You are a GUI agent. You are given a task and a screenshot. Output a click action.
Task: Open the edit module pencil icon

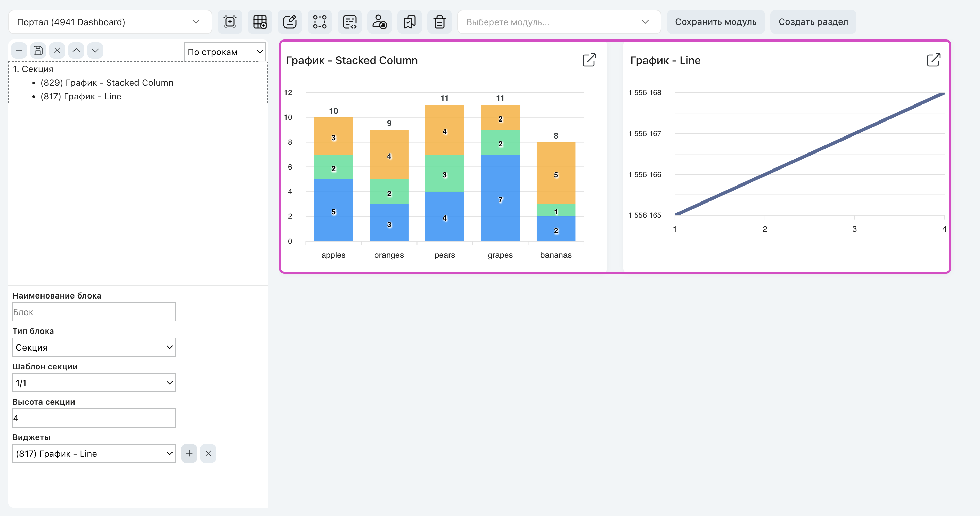coord(290,22)
